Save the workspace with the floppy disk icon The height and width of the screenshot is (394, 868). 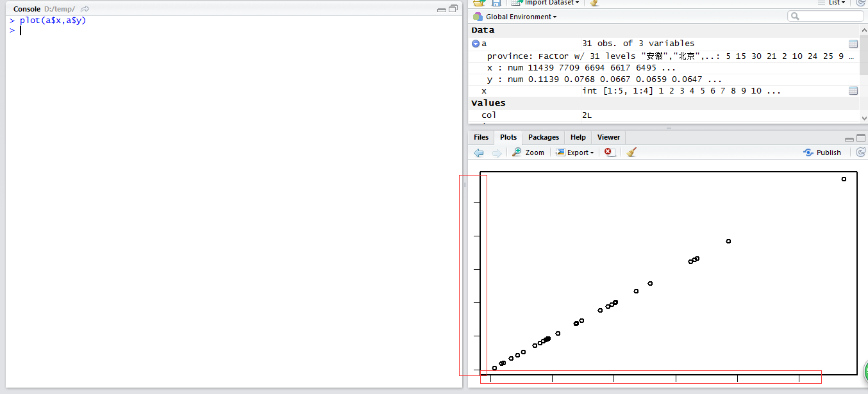(496, 3)
